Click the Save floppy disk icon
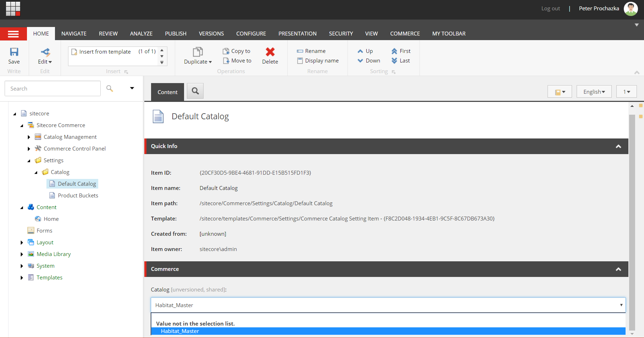Viewport: 644px width, 338px height. click(x=14, y=52)
